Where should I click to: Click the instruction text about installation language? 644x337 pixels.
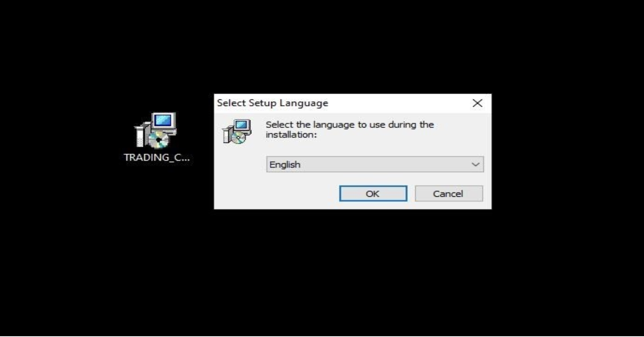coord(350,129)
